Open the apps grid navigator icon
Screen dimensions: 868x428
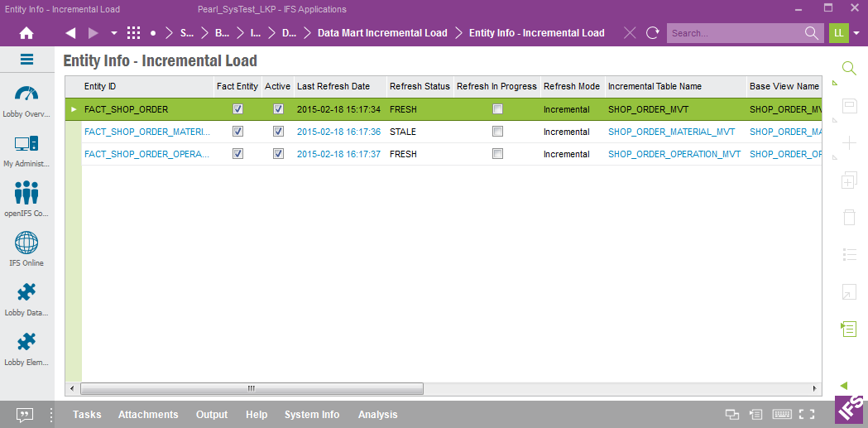coord(133,33)
